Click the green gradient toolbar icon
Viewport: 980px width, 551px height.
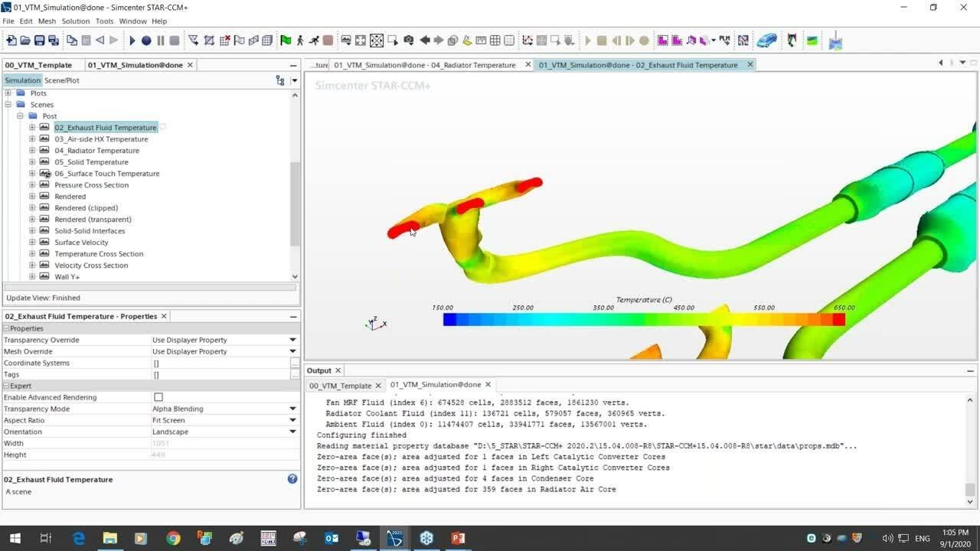point(812,41)
